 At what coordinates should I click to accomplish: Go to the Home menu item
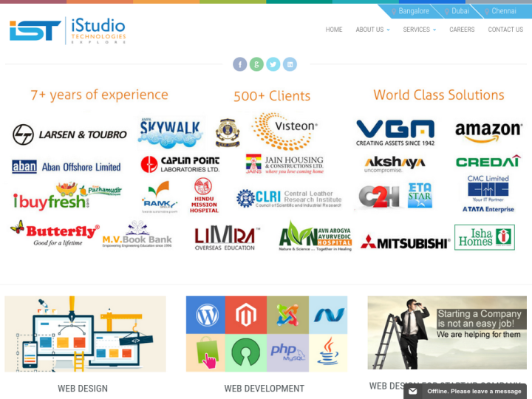pos(334,30)
